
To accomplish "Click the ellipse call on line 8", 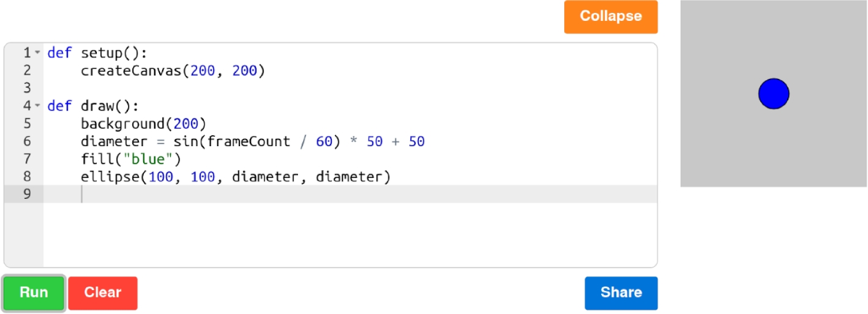I will pos(236,177).
